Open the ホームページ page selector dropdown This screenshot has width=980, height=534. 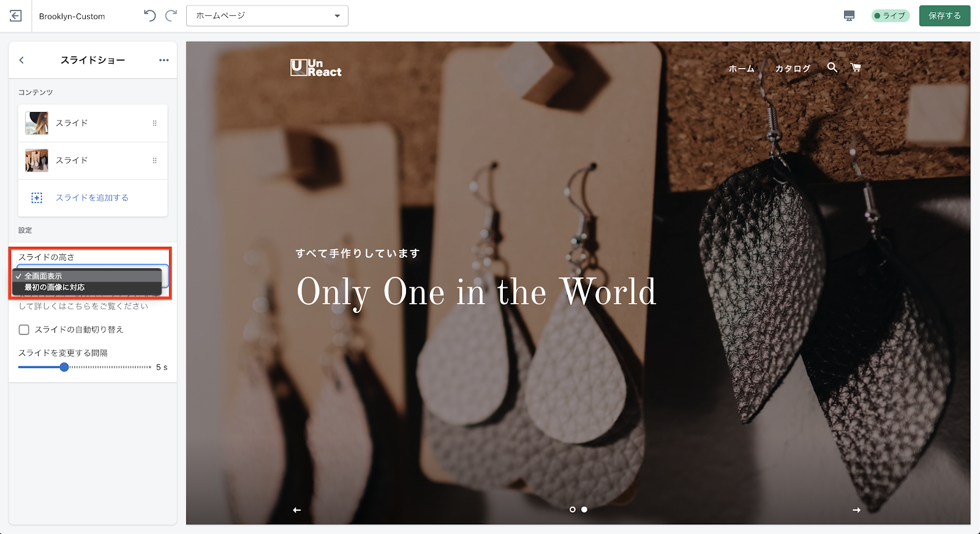coord(267,16)
